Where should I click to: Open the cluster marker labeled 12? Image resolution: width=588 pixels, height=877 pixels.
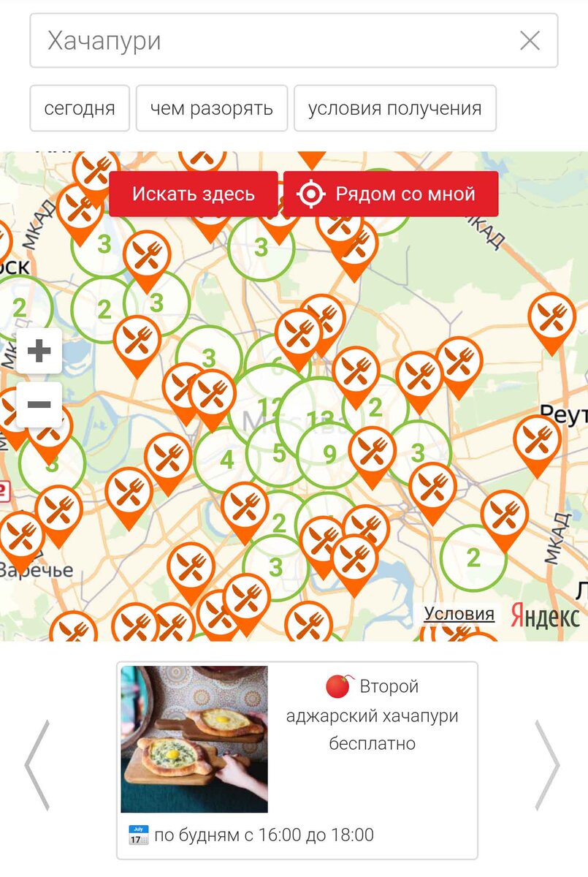270,407
